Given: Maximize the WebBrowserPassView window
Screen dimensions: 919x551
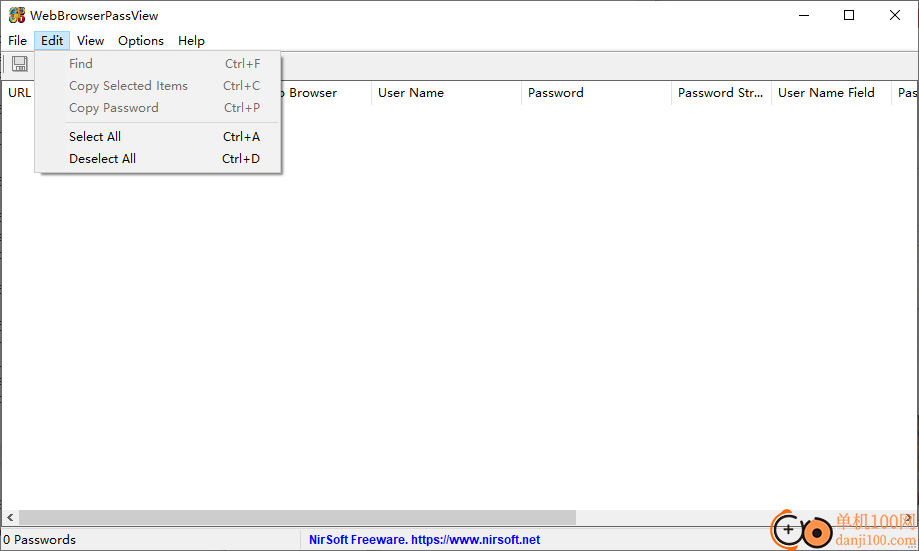Looking at the screenshot, I should pos(849,15).
